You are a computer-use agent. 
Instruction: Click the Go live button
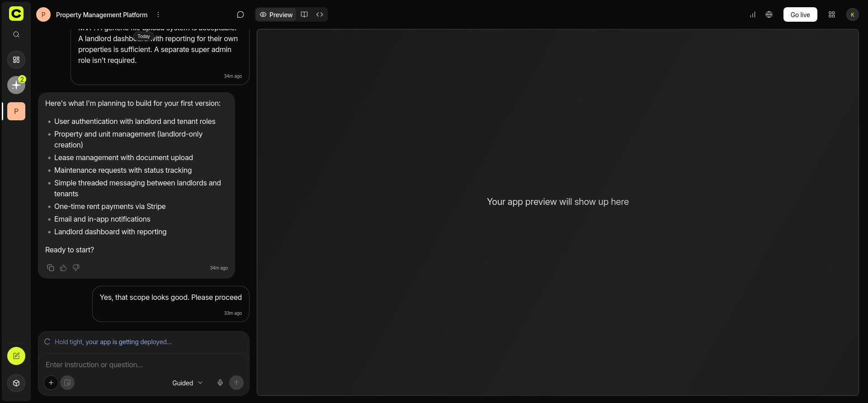800,14
